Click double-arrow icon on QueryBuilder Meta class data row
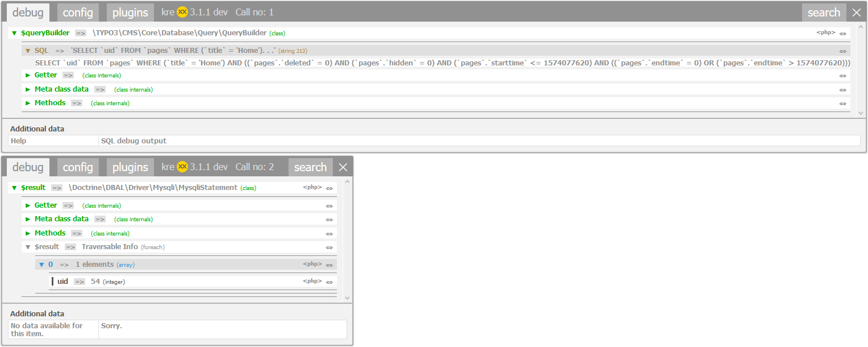 coord(843,90)
